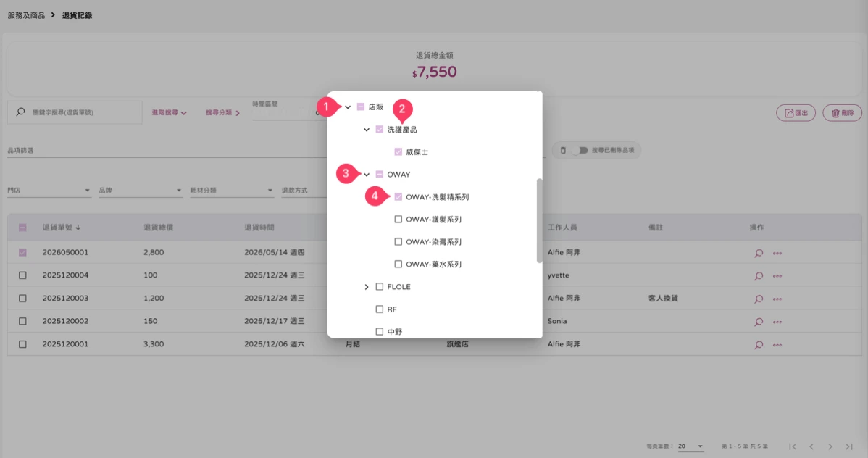This screenshot has height=458, width=868.
Task: Click the 退貨時間 column header
Action: click(259, 228)
